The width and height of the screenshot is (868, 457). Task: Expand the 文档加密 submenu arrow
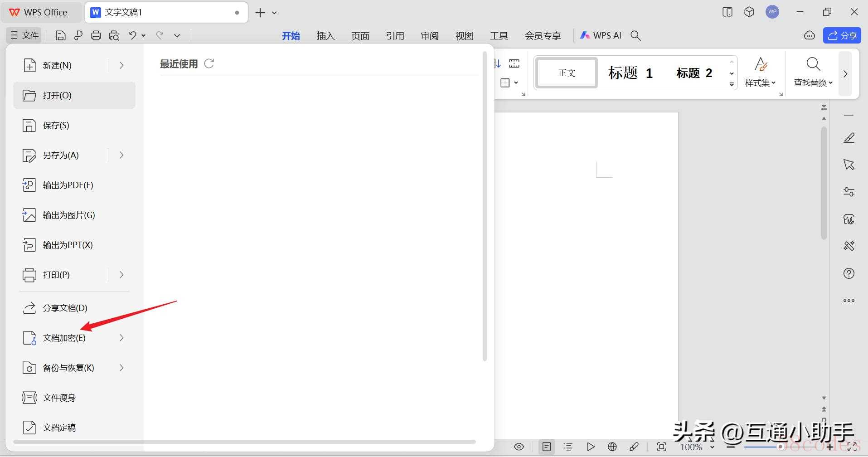[x=121, y=338]
